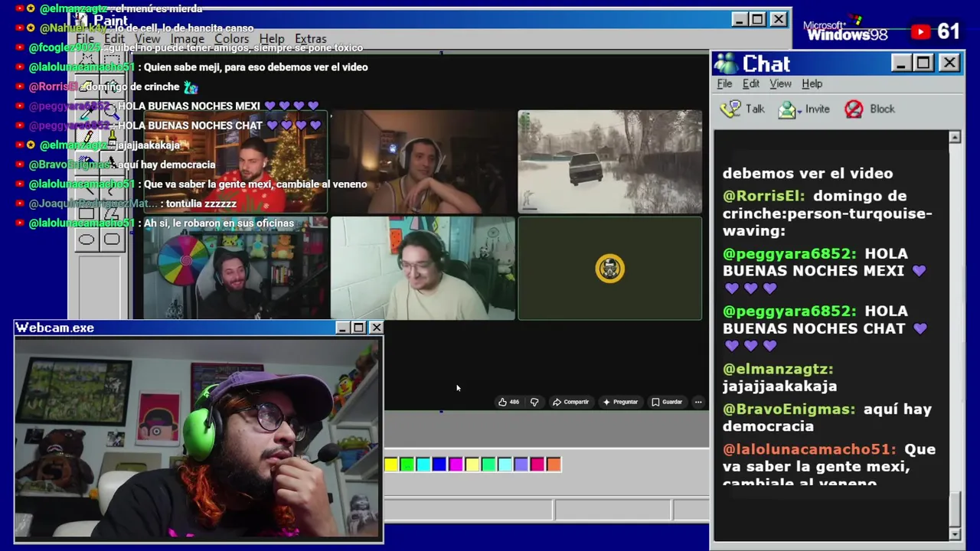The height and width of the screenshot is (551, 980).
Task: Click the Guardar save button
Action: coord(667,402)
